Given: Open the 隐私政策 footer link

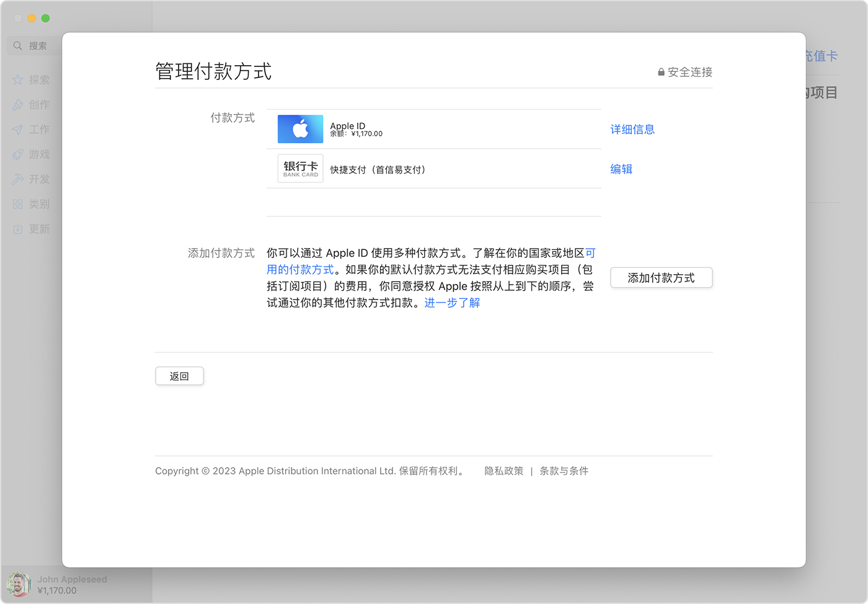Looking at the screenshot, I should click(x=503, y=471).
